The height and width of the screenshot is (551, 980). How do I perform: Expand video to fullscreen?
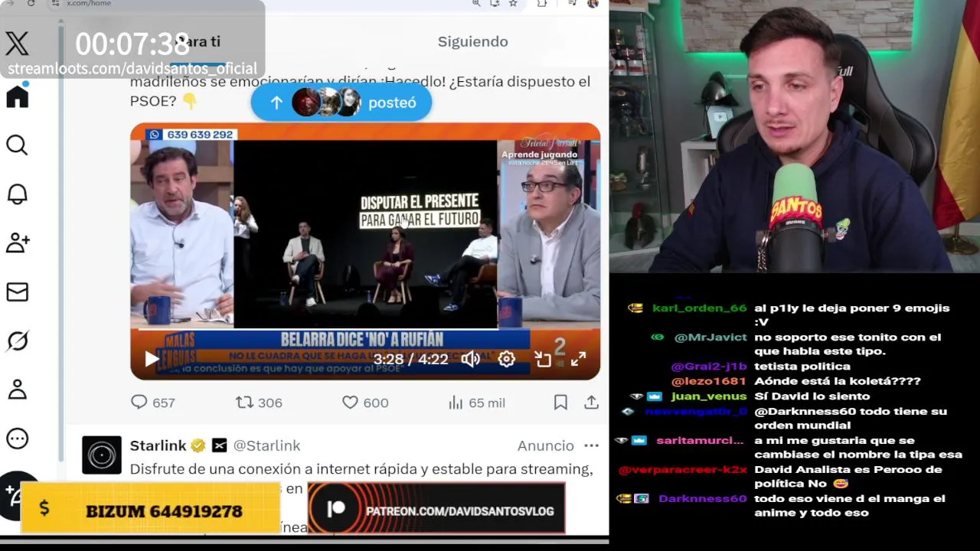(x=579, y=358)
